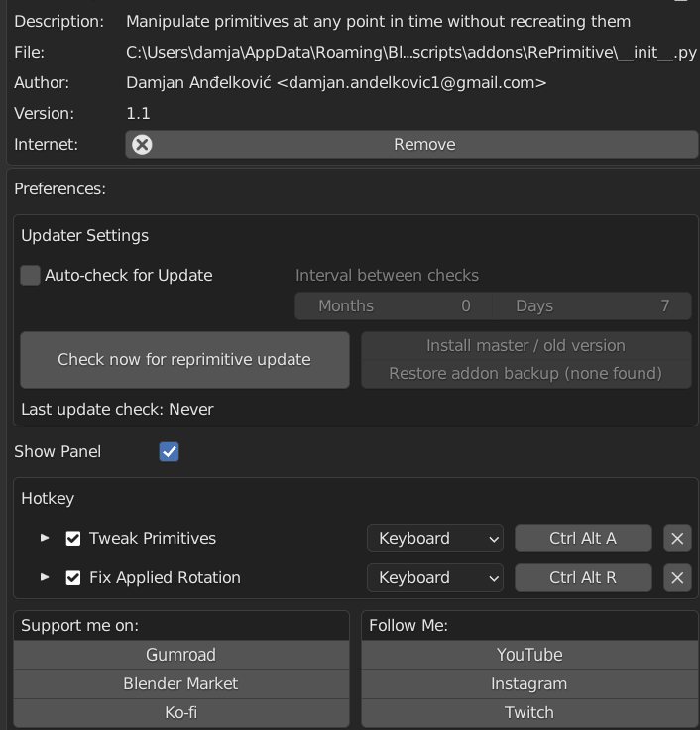Click the Days interval field
The height and width of the screenshot is (730, 700).
592,305
